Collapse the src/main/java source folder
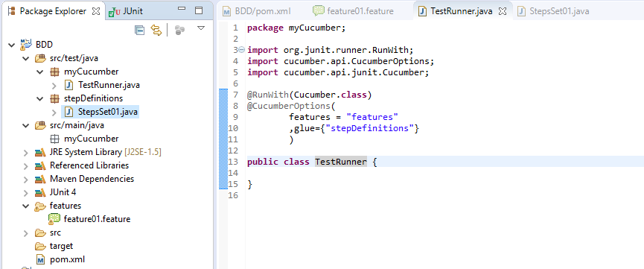The image size is (644, 269). (x=26, y=125)
